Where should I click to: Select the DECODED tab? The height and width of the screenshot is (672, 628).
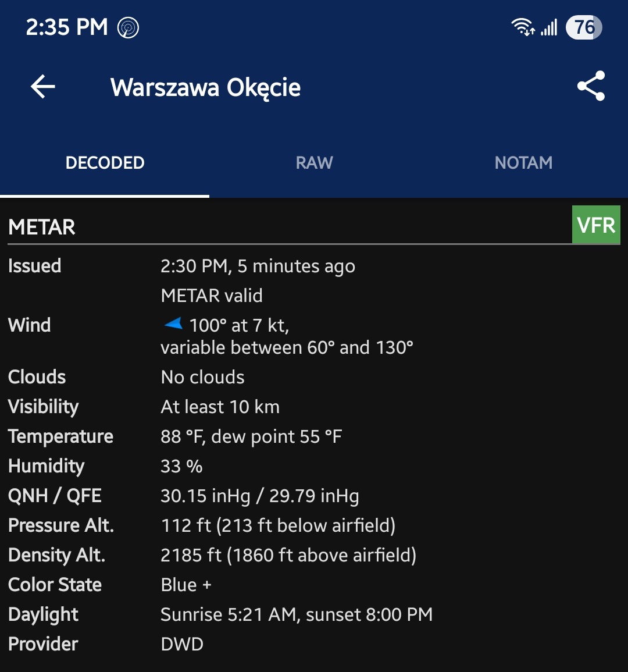(x=105, y=163)
